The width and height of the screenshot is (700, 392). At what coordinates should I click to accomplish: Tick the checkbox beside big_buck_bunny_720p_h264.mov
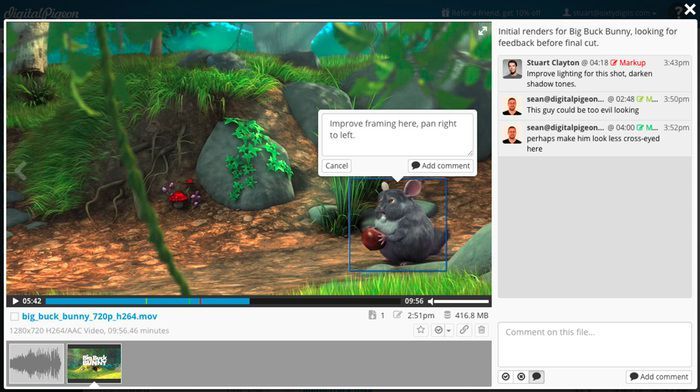(x=14, y=317)
